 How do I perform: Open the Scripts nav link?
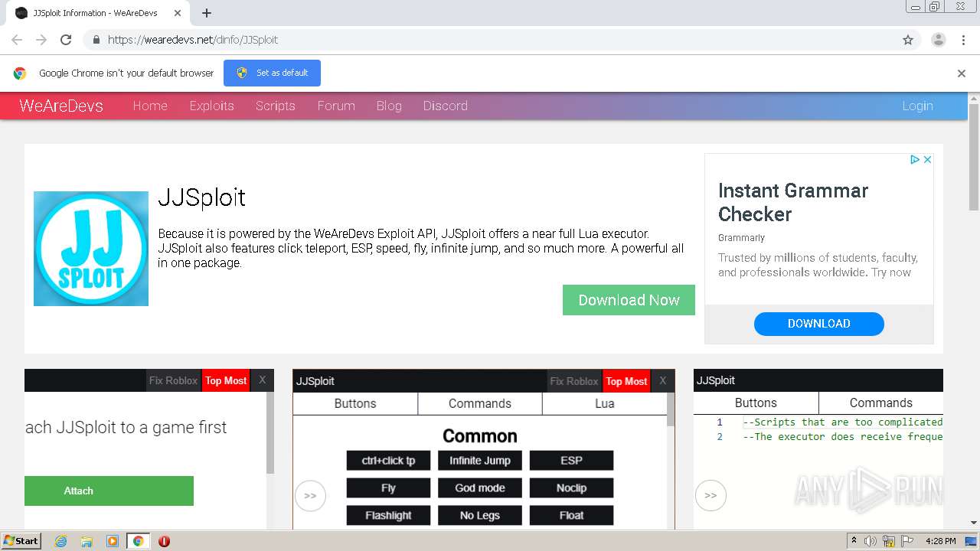pos(276,106)
